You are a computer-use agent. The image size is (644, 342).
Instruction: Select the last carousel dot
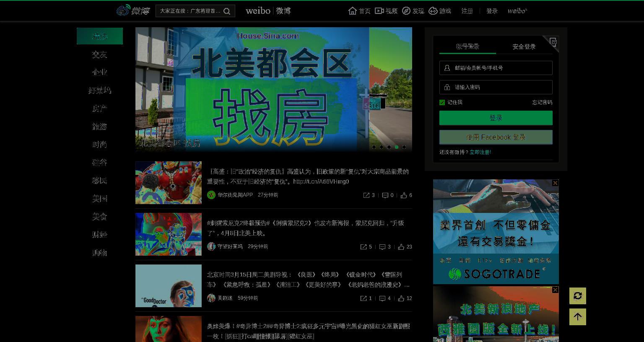404,147
